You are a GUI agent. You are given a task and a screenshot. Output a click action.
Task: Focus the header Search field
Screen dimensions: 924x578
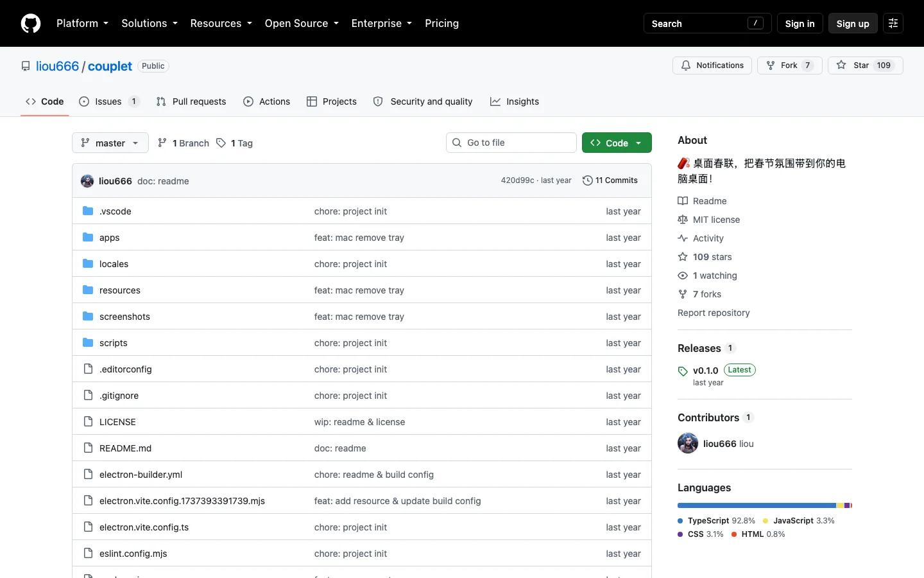707,24
